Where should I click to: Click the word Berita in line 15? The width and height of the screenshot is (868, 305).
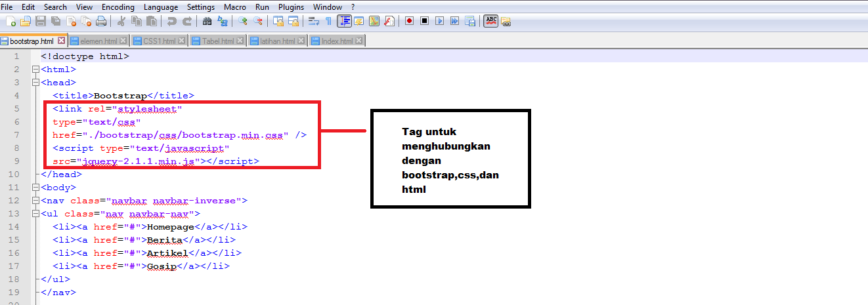[165, 240]
